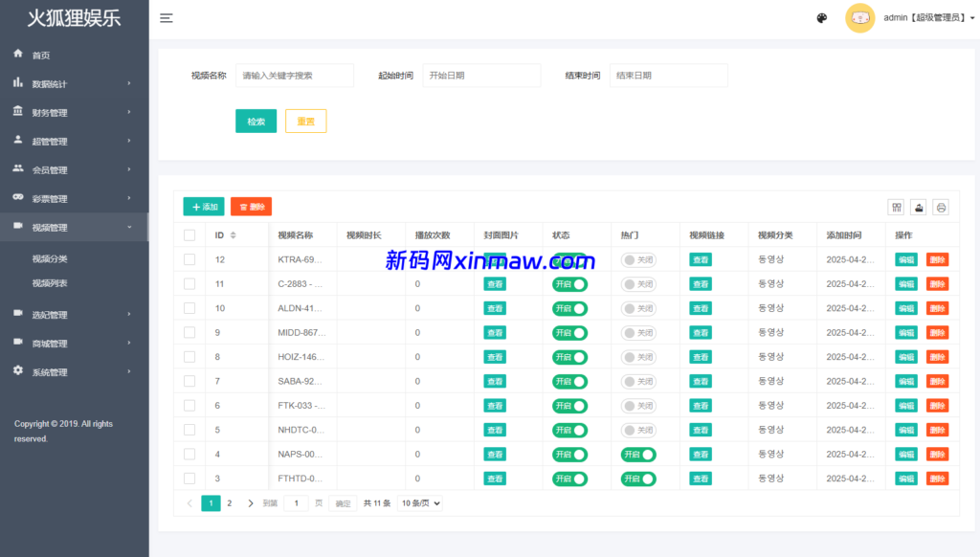Open the 视频列表 submenu item
980x557 pixels.
[x=50, y=283]
